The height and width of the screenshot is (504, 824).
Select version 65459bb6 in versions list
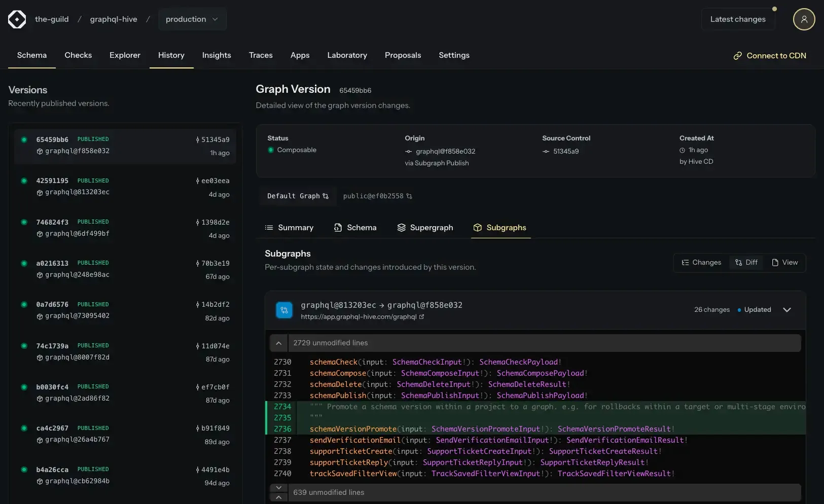pyautogui.click(x=125, y=146)
